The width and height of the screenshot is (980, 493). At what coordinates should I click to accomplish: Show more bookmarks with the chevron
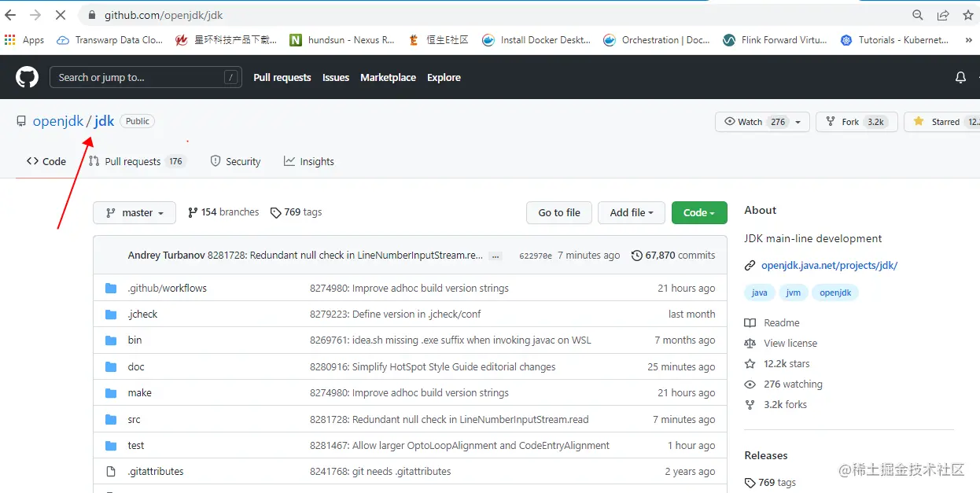click(x=968, y=40)
